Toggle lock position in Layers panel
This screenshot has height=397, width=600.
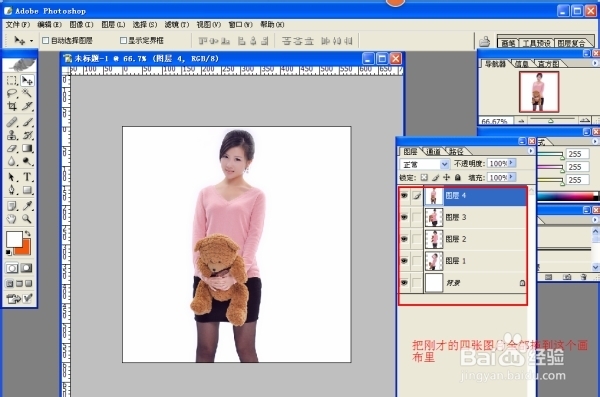tap(447, 178)
